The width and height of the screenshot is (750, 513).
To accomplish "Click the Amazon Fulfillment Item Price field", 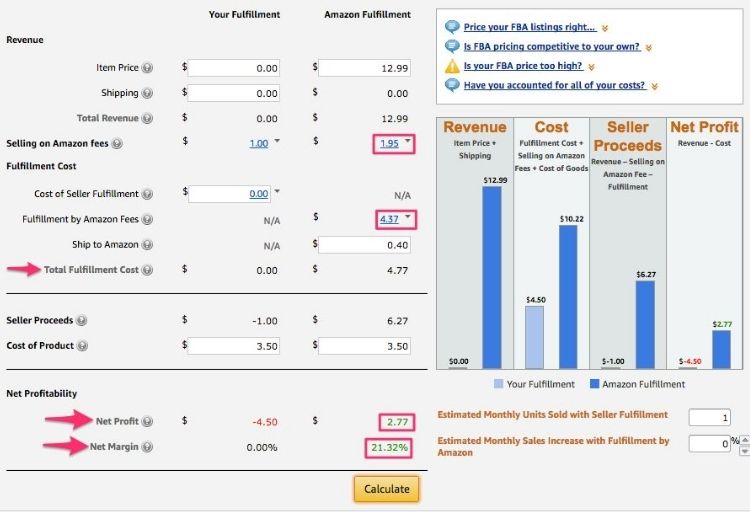I will pyautogui.click(x=363, y=68).
